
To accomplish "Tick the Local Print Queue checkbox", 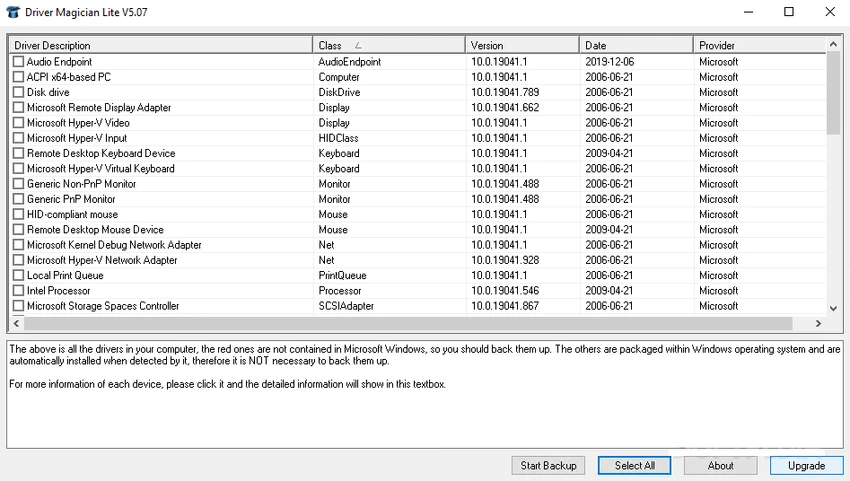I will coord(18,275).
